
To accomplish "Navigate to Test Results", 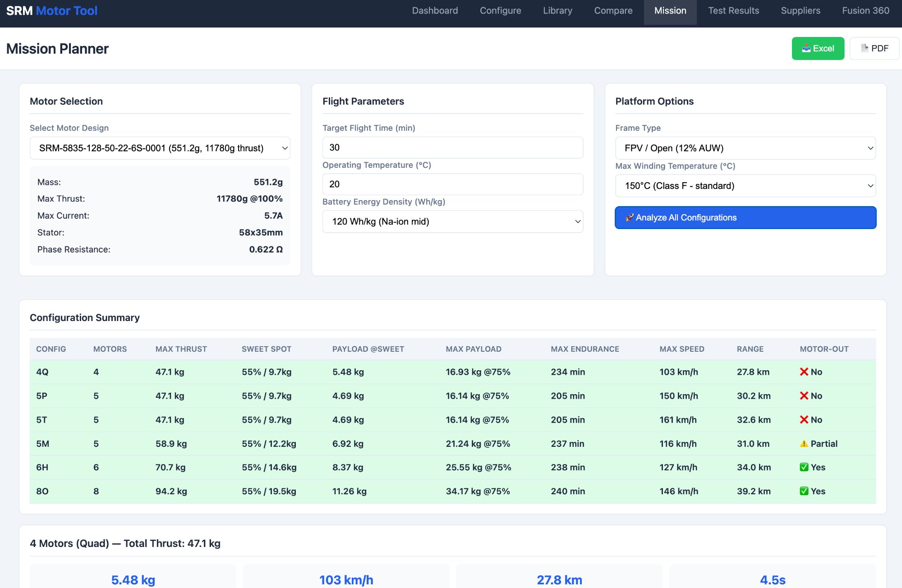I will (x=733, y=10).
